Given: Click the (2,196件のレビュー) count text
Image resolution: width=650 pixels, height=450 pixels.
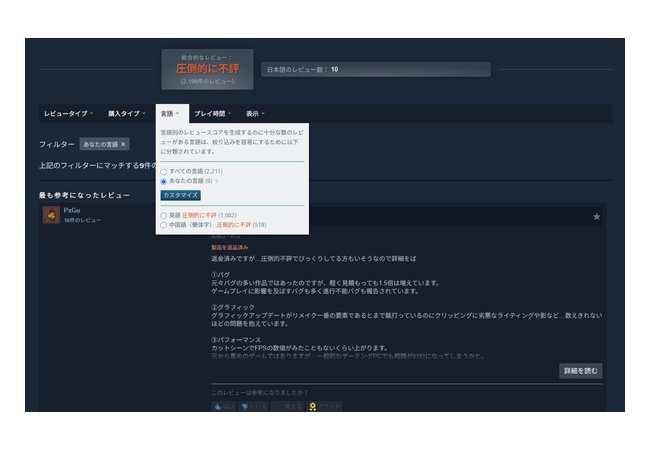Looking at the screenshot, I should pyautogui.click(x=207, y=81).
